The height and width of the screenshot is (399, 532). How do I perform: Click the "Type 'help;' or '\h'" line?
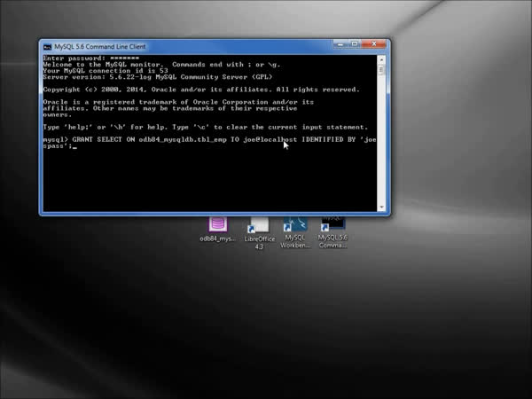(206, 127)
